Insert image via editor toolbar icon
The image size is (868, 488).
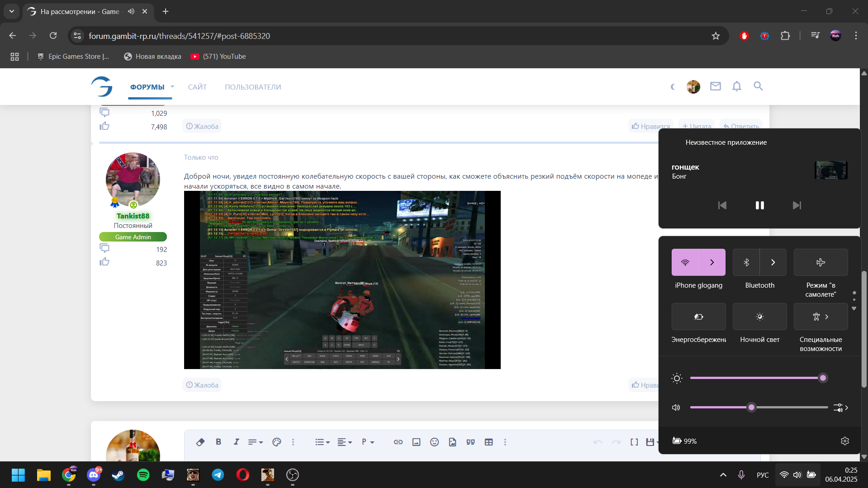(x=416, y=442)
